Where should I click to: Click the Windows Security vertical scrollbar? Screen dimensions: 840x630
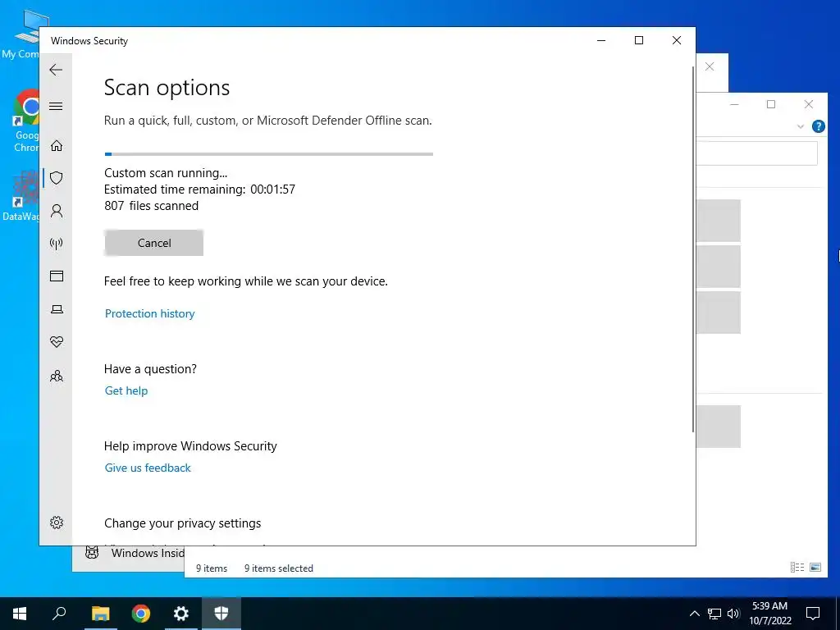692,249
